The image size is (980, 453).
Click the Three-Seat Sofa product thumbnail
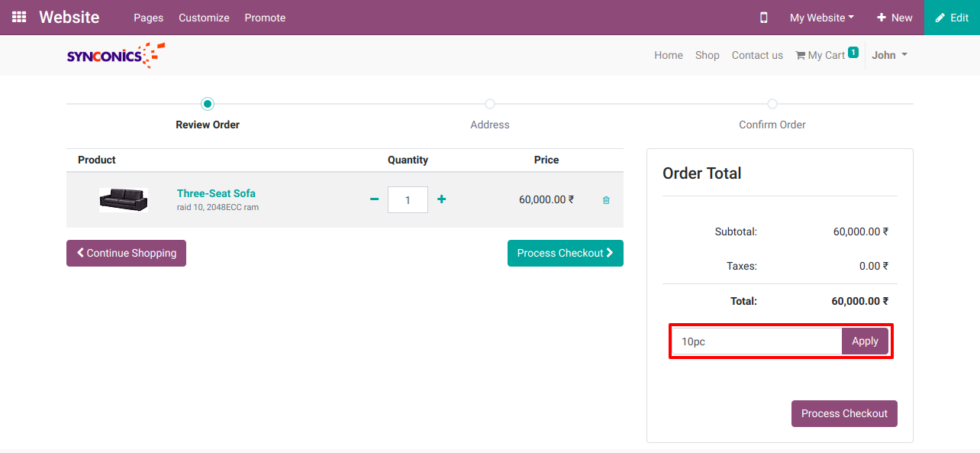tap(123, 199)
